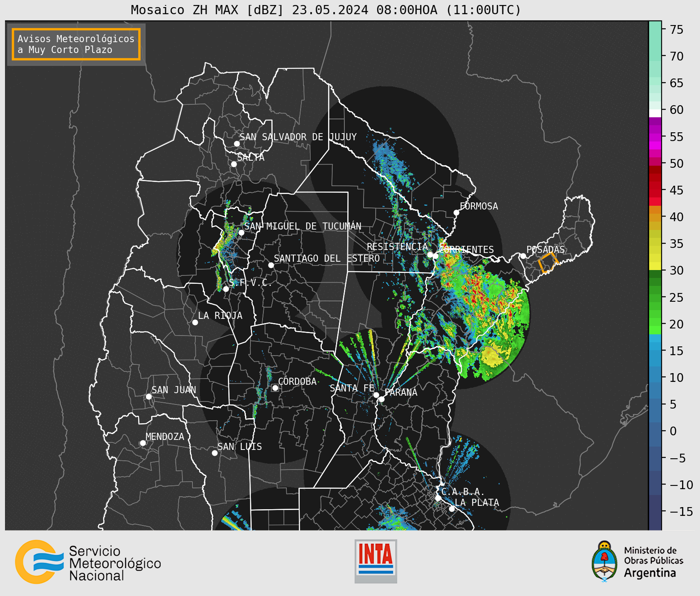Click the Servicio Meteorológico Nacional logo
Screen dimensions: 700x596
coord(88,562)
